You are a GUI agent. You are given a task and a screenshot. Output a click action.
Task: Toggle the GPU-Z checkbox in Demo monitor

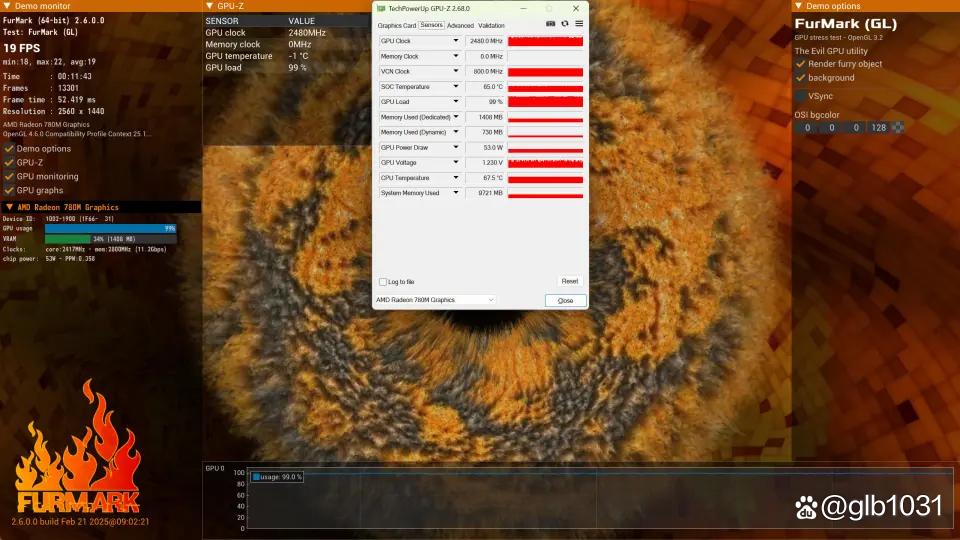[9, 163]
